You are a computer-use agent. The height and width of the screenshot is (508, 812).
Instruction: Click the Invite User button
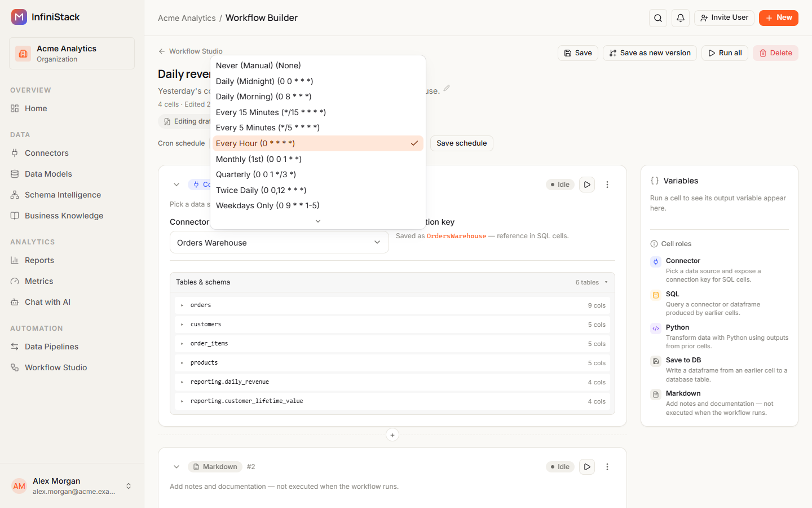[724, 18]
